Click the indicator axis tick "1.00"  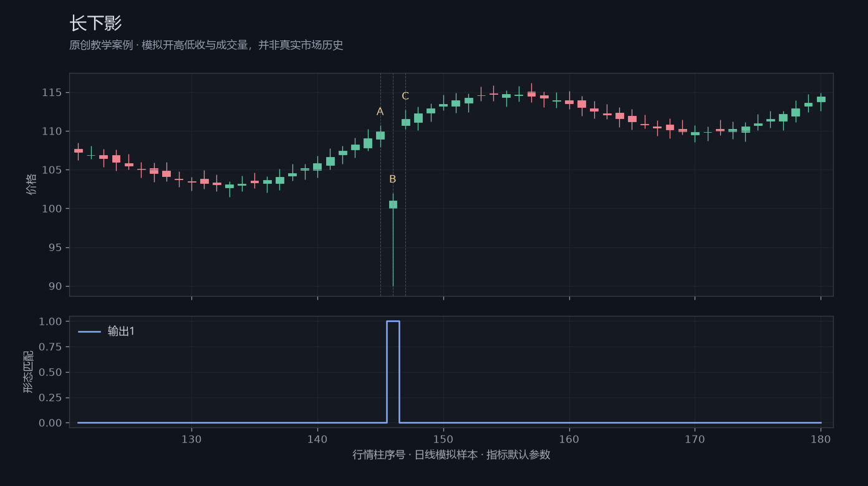(x=50, y=322)
